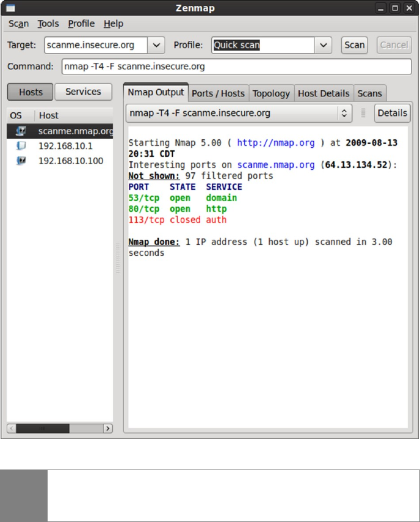
Task: Open the scan output selector combo box
Action: [x=239, y=113]
